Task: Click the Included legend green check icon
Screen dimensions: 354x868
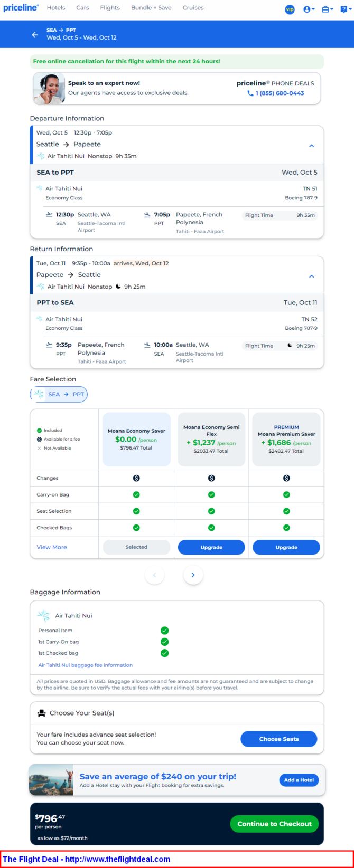Action: point(39,431)
